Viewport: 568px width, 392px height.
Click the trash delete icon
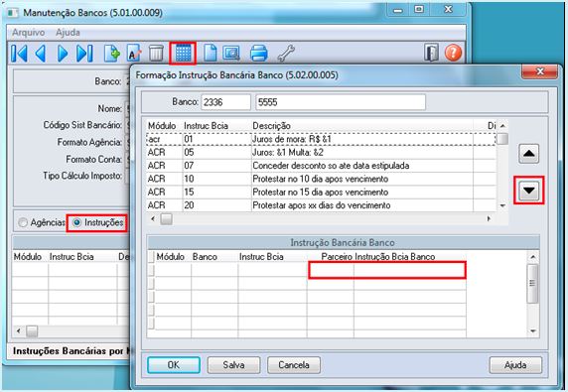pos(156,54)
